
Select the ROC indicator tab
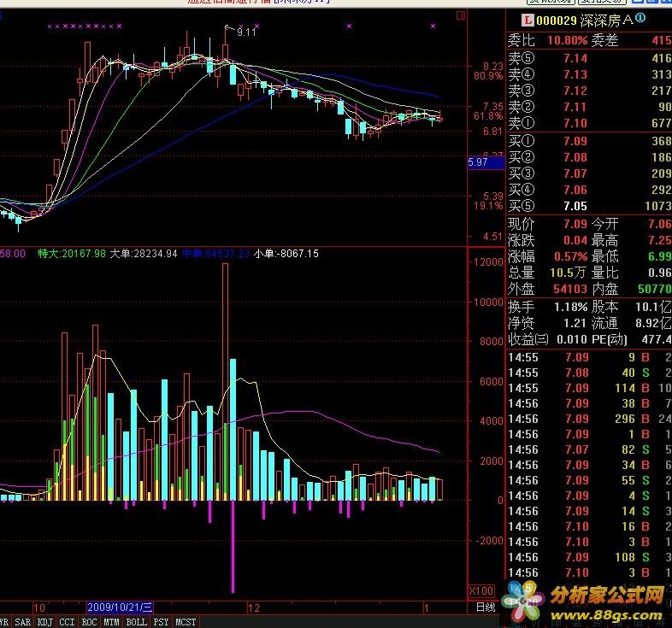[x=89, y=622]
